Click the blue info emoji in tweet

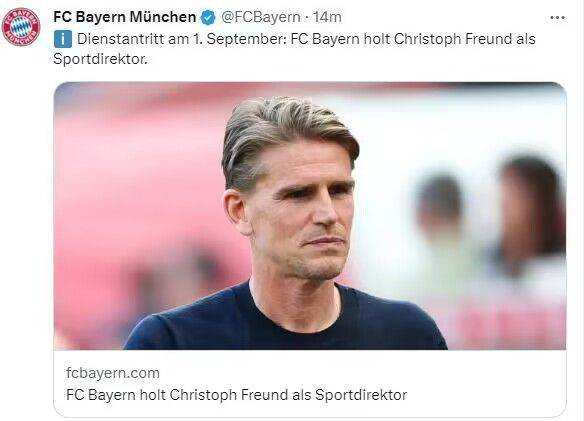[x=63, y=39]
